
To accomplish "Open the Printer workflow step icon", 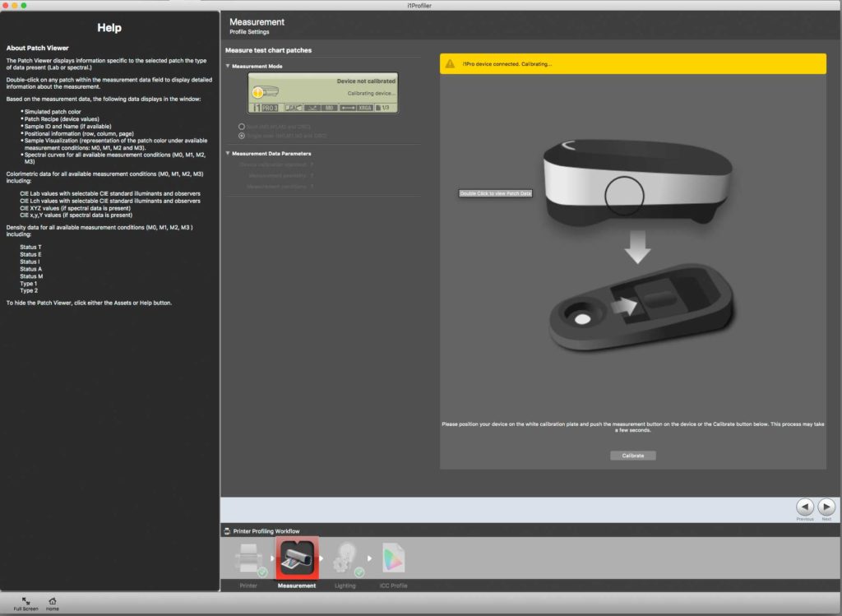I will [248, 558].
